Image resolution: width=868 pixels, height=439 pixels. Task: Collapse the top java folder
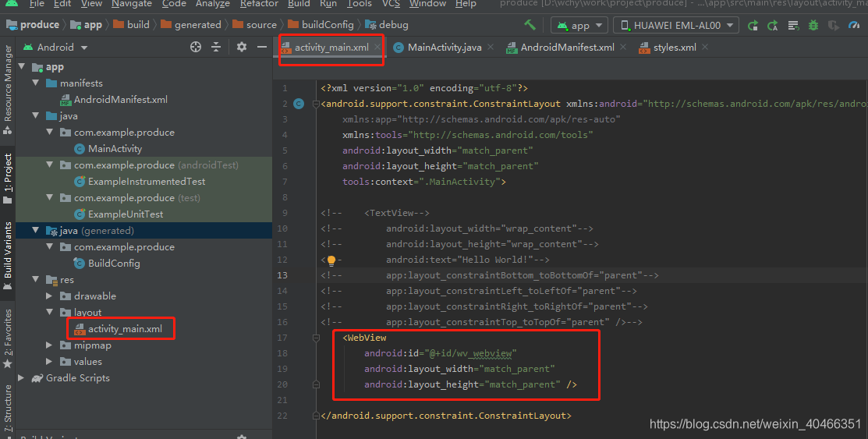point(36,115)
